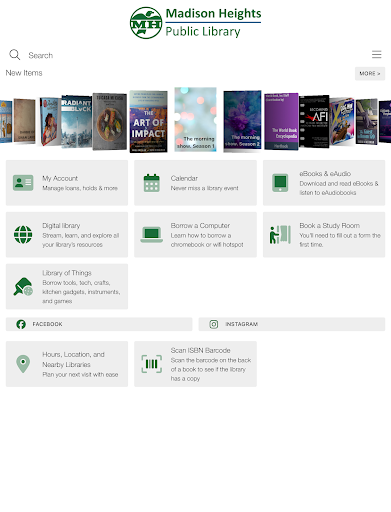The width and height of the screenshot is (391, 512).
Task: Click the New Items heading
Action: pyautogui.click(x=24, y=73)
